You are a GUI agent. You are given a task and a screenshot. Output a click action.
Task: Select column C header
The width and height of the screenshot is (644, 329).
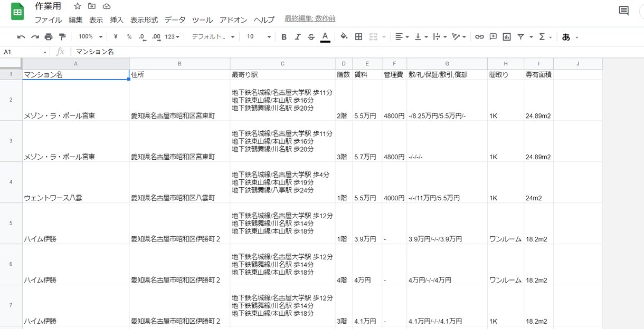tap(282, 64)
